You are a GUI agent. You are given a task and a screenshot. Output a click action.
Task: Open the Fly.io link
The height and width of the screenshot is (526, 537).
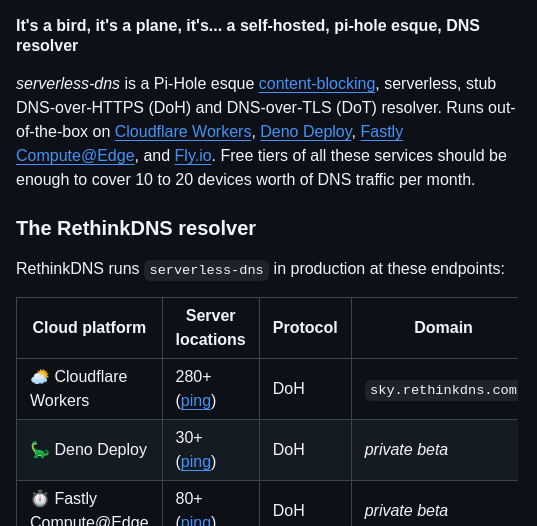[193, 156]
